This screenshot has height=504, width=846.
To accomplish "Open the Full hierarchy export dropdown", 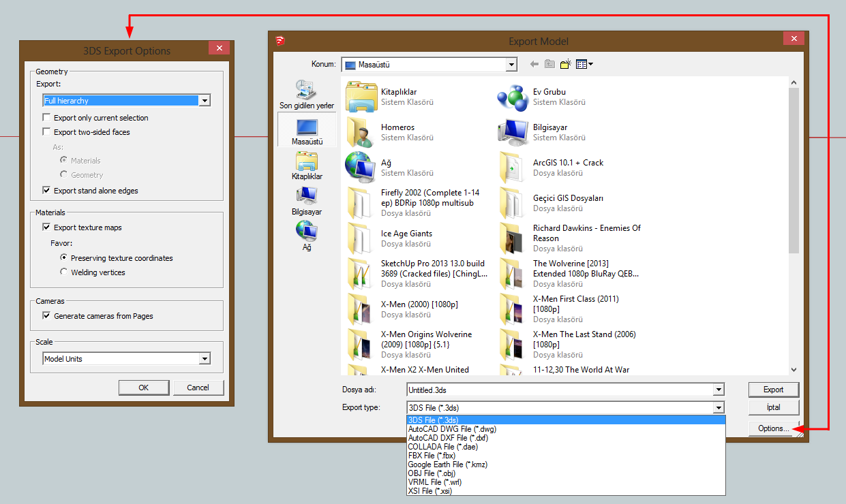I will point(126,101).
